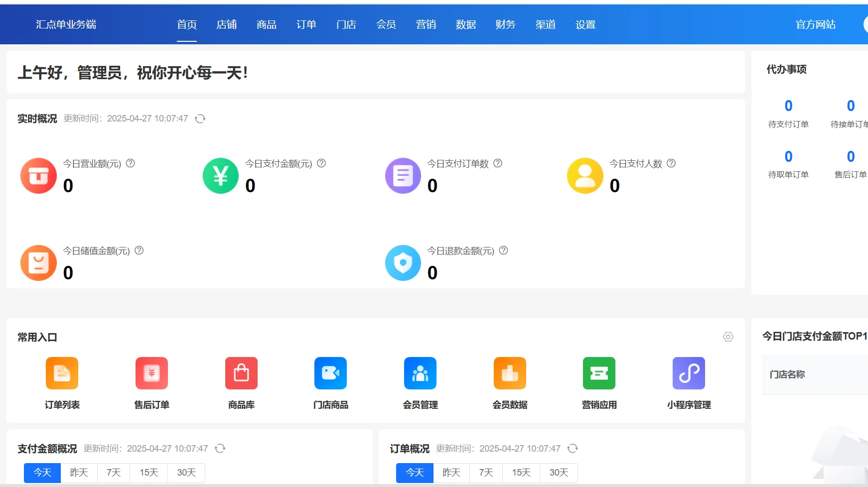The image size is (868, 487).
Task: Open the 财务 menu
Action: (505, 24)
